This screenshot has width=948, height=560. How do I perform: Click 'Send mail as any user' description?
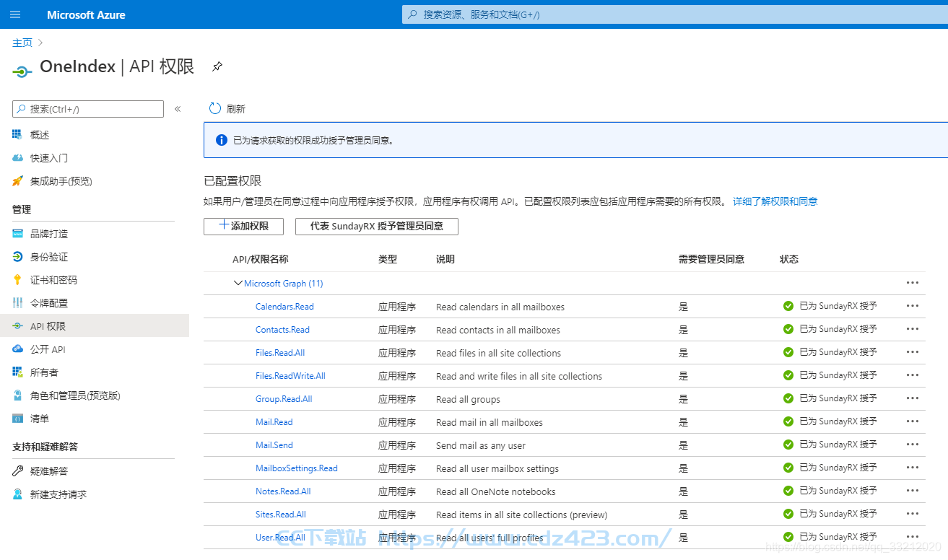[x=481, y=445]
